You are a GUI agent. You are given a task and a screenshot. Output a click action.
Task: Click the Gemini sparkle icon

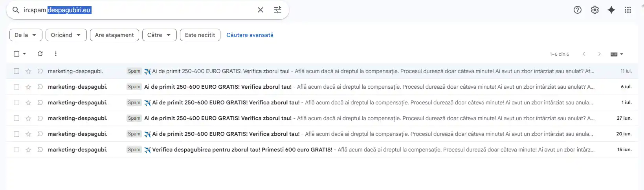611,10
